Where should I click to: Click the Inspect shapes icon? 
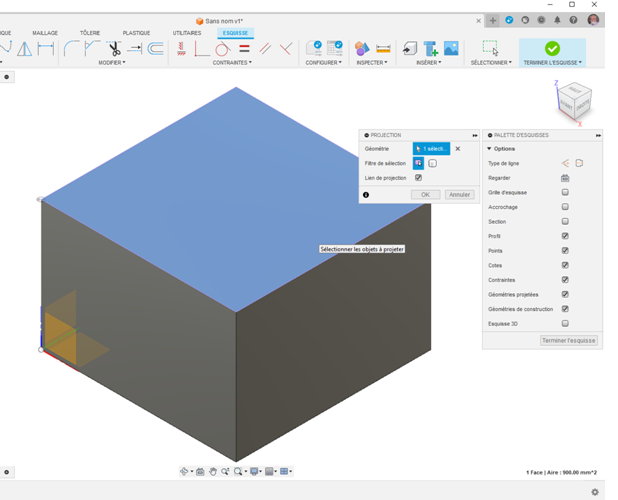click(x=362, y=49)
